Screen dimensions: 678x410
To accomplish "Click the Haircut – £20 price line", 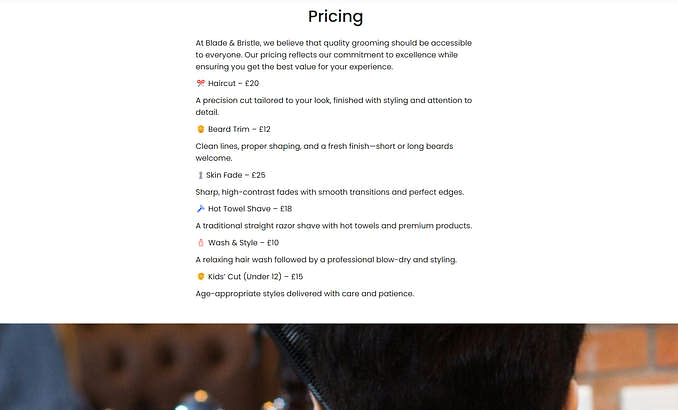I will (x=233, y=83).
